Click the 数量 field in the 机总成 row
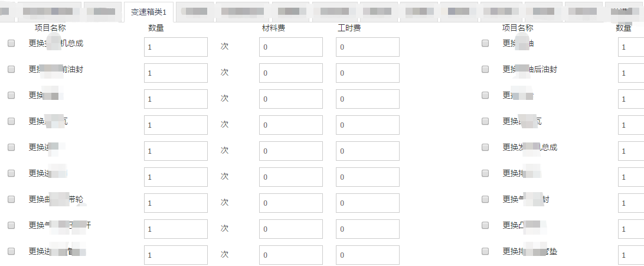This screenshot has width=644, height=266. [175, 47]
